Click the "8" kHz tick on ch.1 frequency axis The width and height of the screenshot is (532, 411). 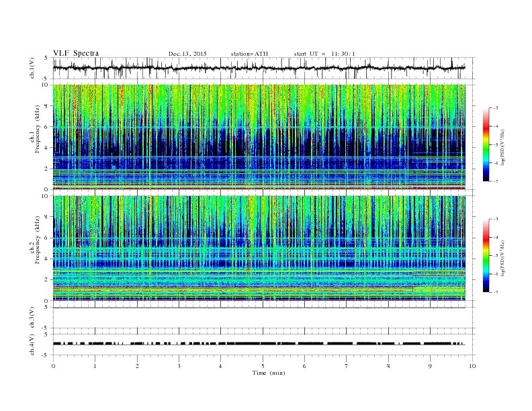pyautogui.click(x=46, y=106)
